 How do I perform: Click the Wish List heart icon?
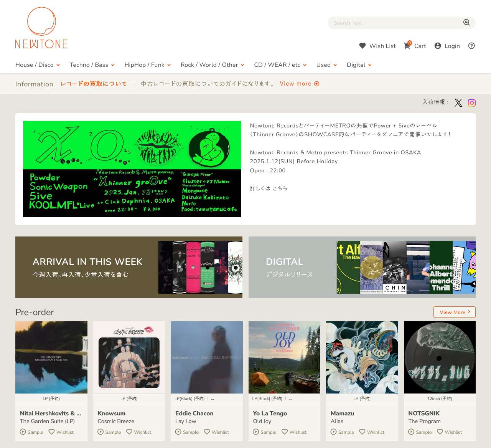[x=362, y=46]
